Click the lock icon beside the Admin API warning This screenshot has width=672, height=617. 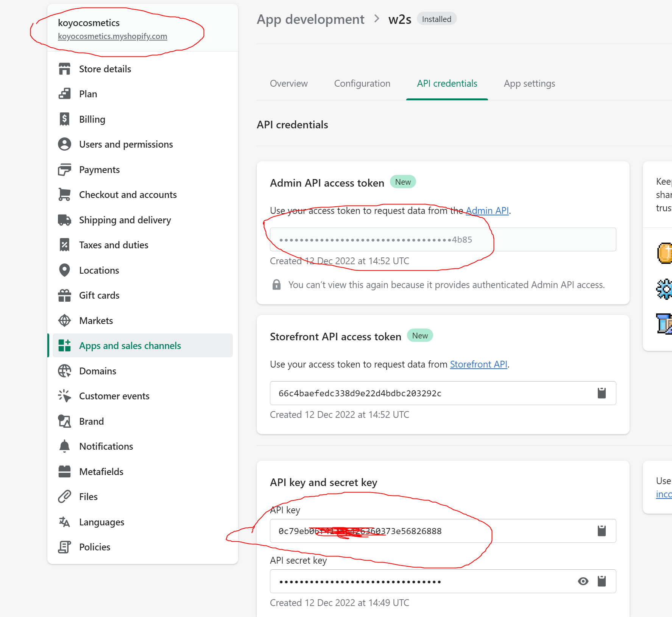point(277,285)
